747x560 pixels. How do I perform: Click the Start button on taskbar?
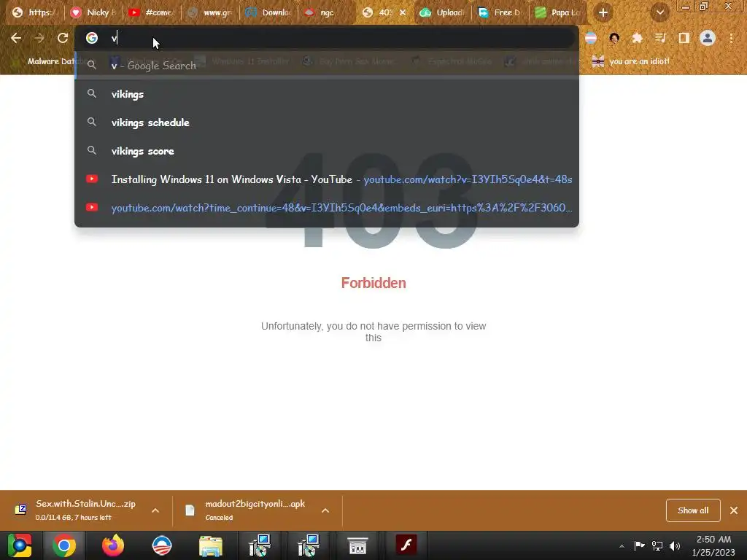[x=20, y=545]
